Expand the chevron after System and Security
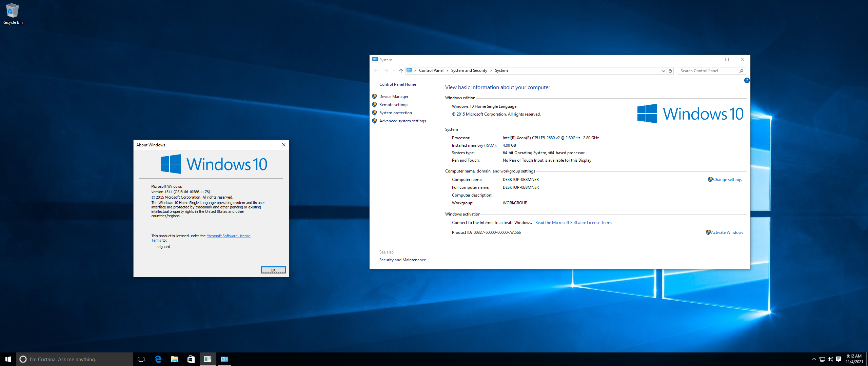 (x=491, y=70)
